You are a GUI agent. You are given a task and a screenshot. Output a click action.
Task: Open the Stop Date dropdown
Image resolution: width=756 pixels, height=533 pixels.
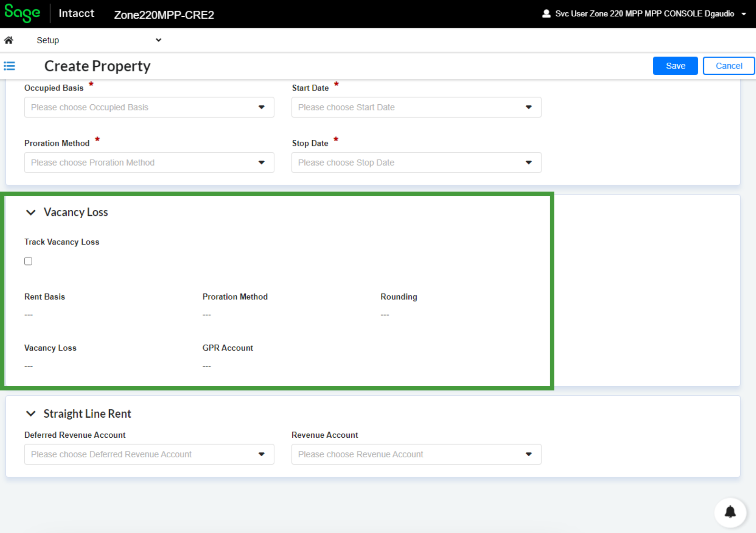416,163
